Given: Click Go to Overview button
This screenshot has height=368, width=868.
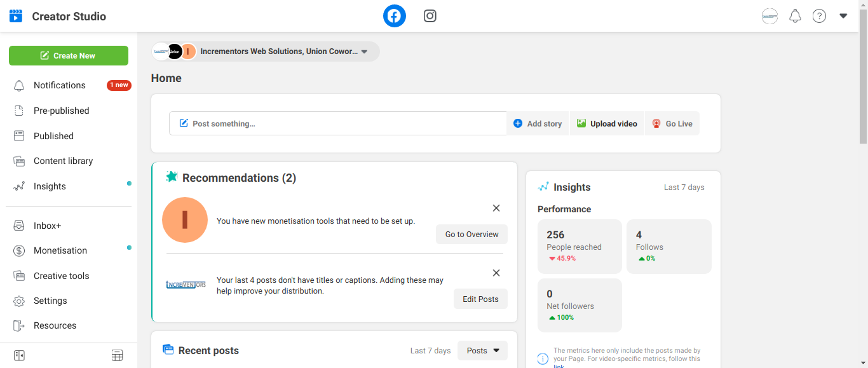Looking at the screenshot, I should [471, 234].
